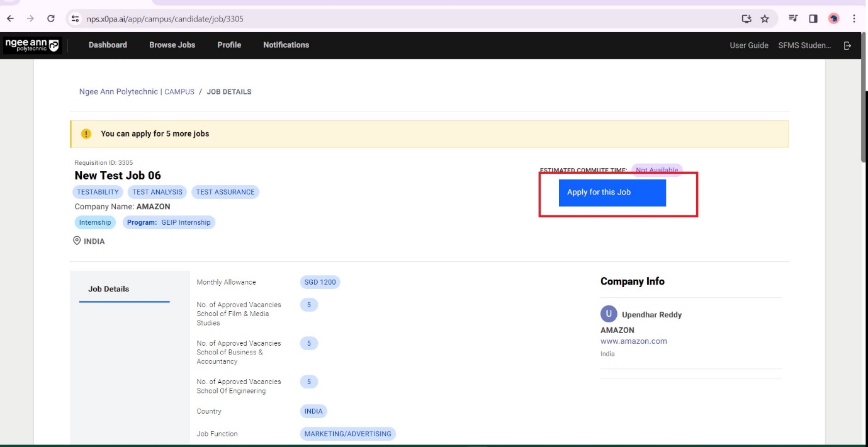The height and width of the screenshot is (447, 868).
Task: Click the install app icon in address bar
Action: click(747, 19)
